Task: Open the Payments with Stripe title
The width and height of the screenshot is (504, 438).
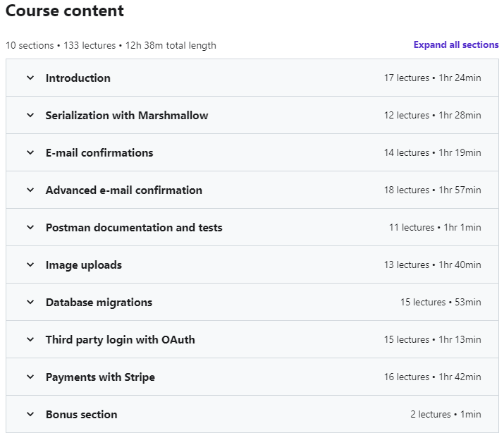Action: pos(100,377)
